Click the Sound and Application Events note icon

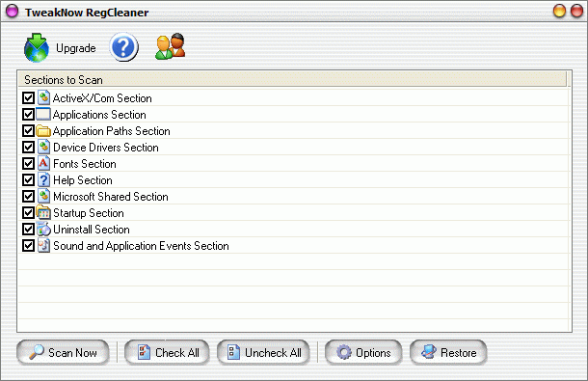tap(43, 246)
